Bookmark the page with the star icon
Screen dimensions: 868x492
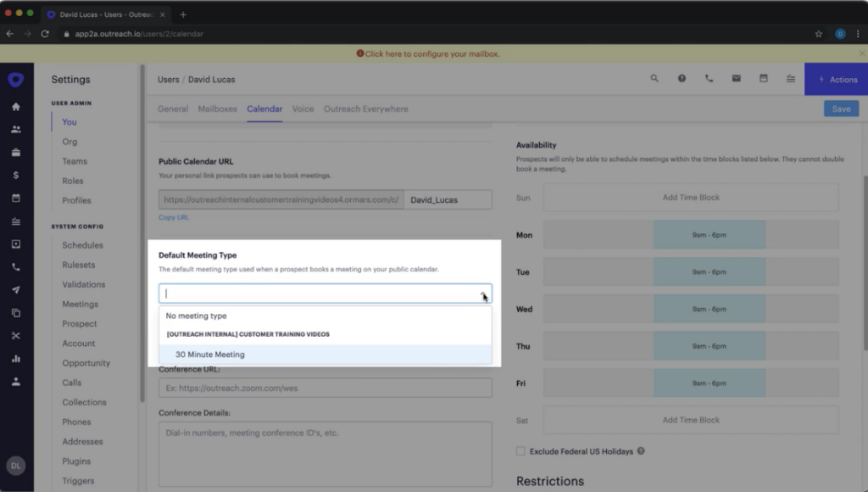819,34
